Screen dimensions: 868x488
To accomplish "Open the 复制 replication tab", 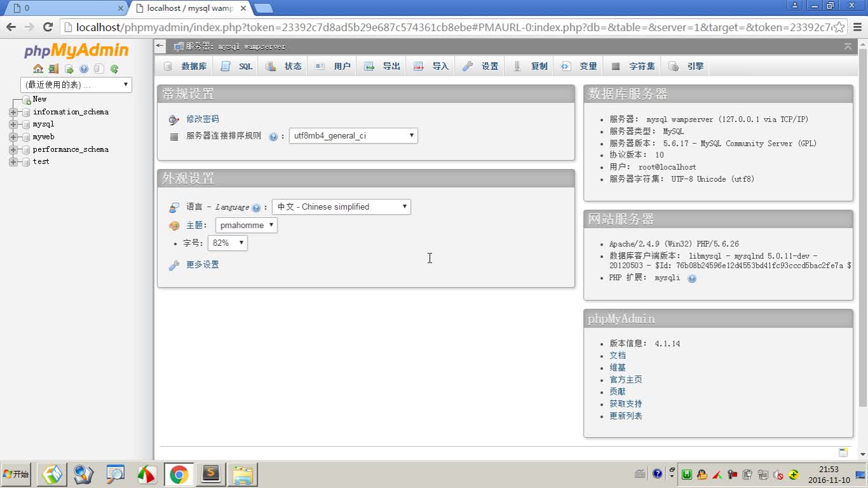I will click(530, 66).
